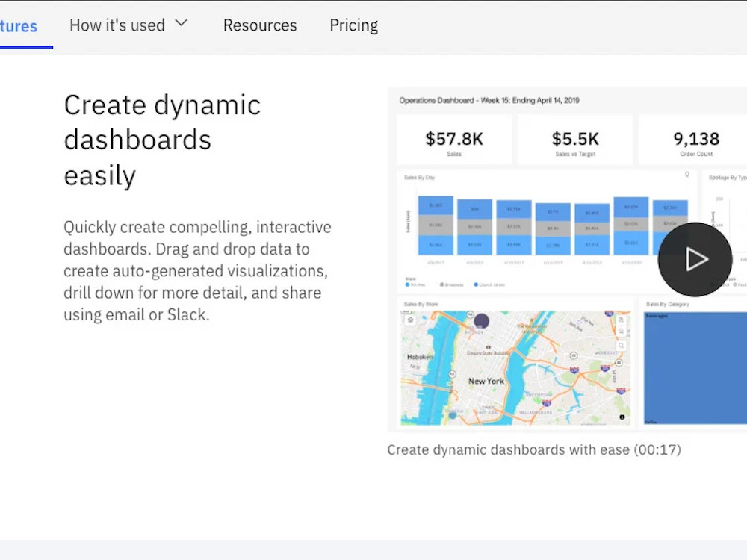Click the 9,138 Order Count card
Image resolution: width=747 pixels, height=560 pixels.
click(x=696, y=140)
